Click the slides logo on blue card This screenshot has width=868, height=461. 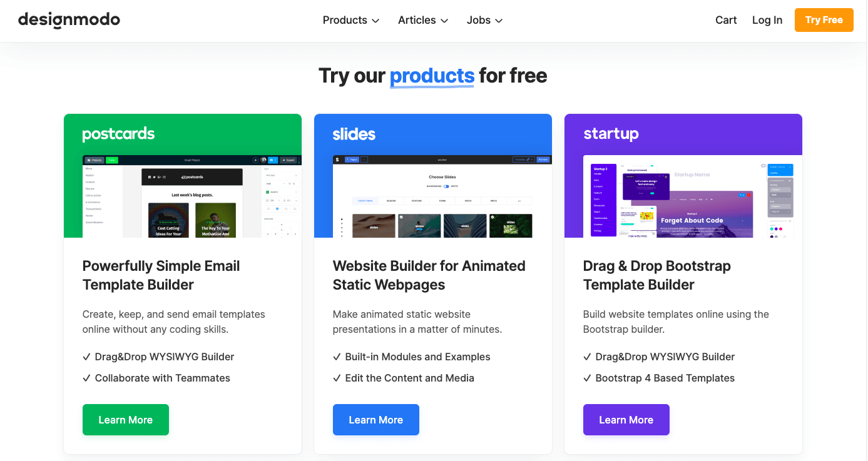point(354,134)
